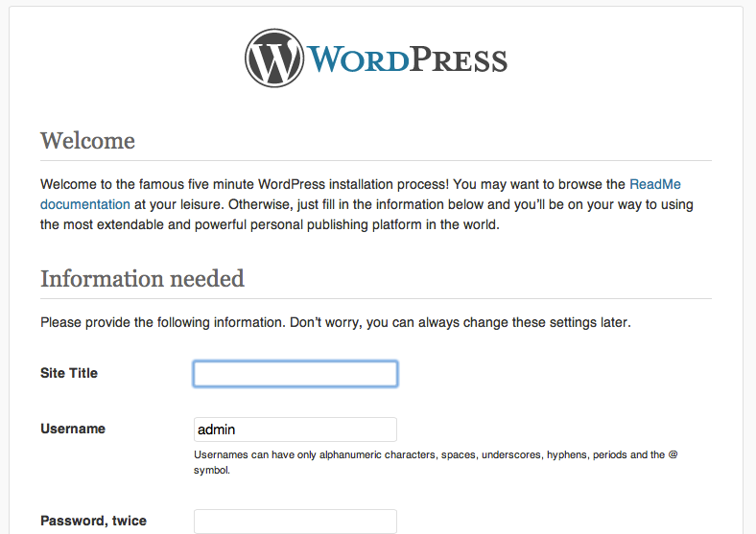Click the "Please provide the following information" sentence
This screenshot has height=534, width=756.
[x=336, y=322]
